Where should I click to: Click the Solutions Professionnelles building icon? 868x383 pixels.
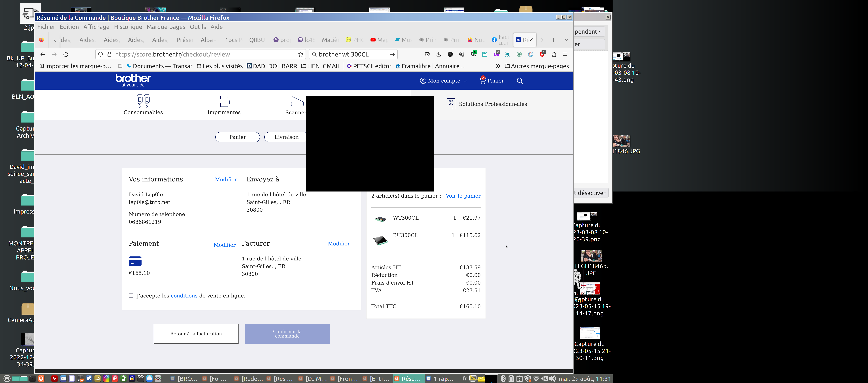tap(451, 104)
